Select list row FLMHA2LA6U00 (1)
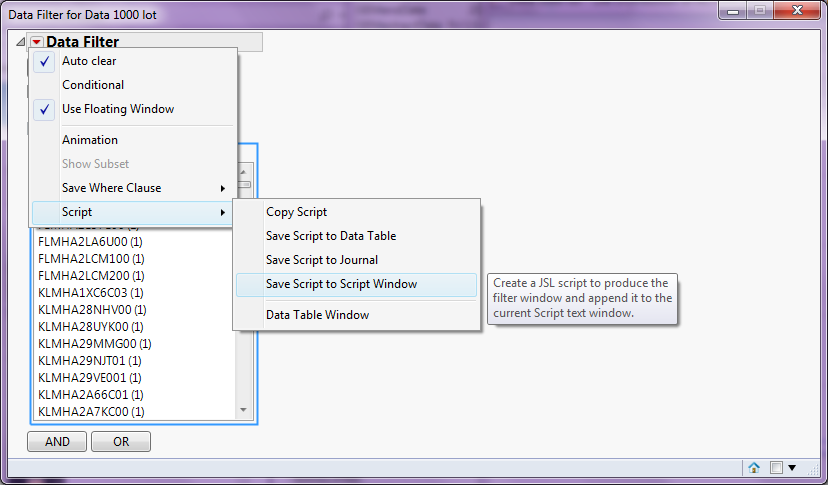The height and width of the screenshot is (485, 828). pos(135,242)
